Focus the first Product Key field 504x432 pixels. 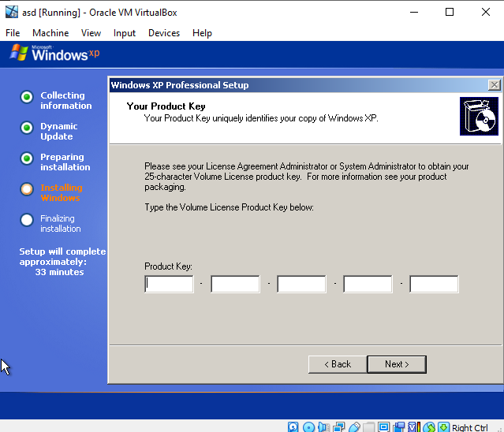point(170,284)
